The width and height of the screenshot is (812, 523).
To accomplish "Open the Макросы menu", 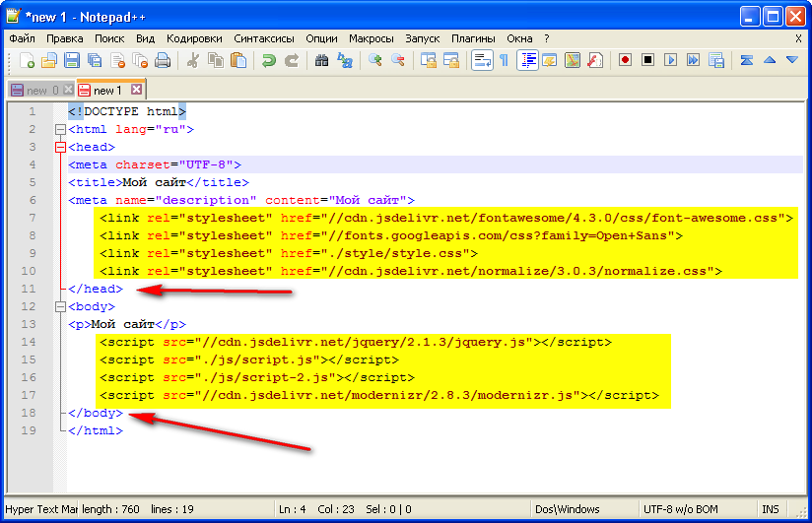I will click(x=372, y=38).
